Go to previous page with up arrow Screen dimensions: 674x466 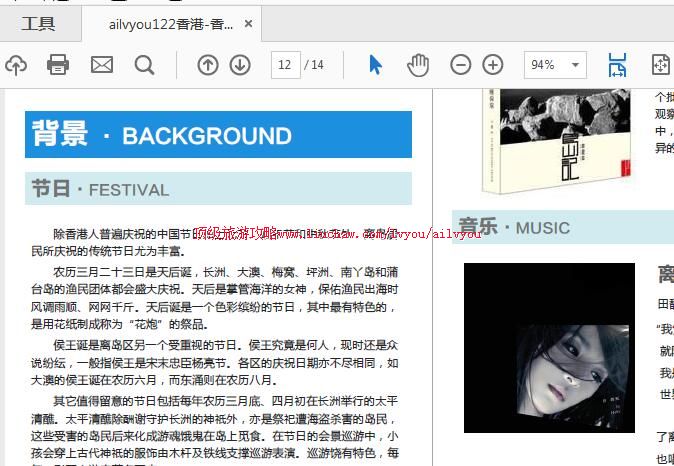207,65
